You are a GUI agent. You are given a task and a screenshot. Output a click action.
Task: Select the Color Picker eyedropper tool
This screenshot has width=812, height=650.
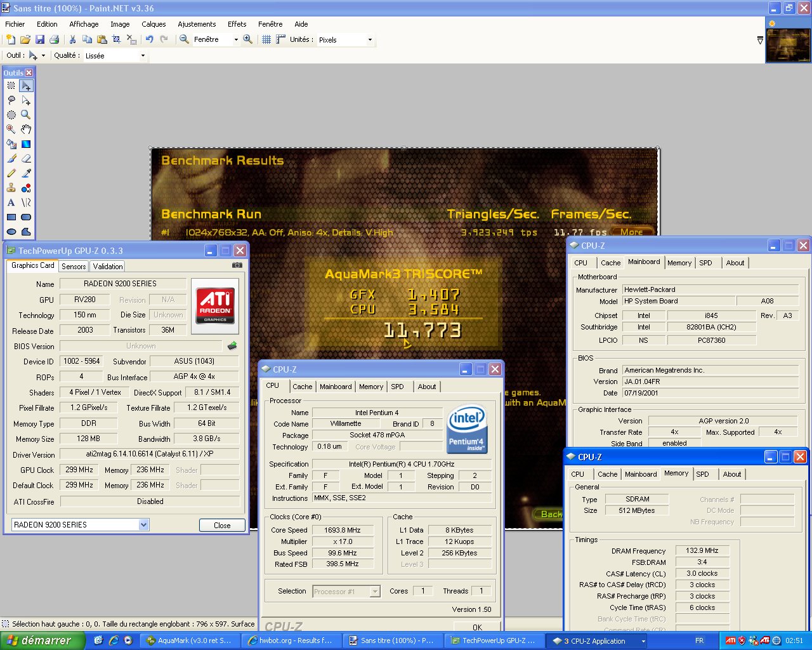(x=26, y=173)
